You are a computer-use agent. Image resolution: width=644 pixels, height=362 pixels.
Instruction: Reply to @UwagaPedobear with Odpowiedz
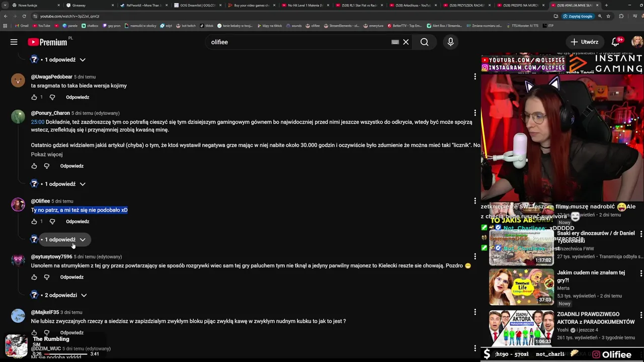pyautogui.click(x=77, y=97)
